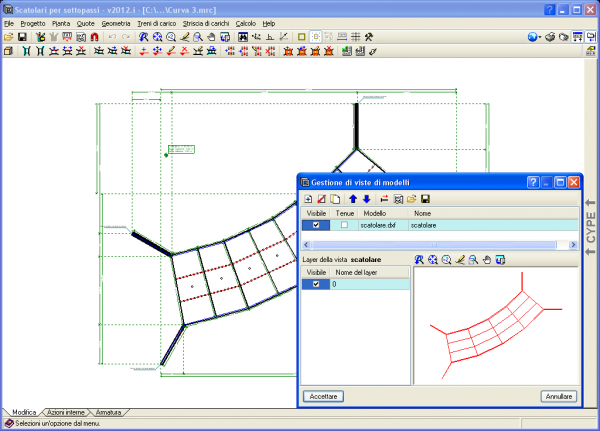Viewport: 600px width, 431px height.
Task: Move view down with blue down arrow
Action: click(367, 199)
